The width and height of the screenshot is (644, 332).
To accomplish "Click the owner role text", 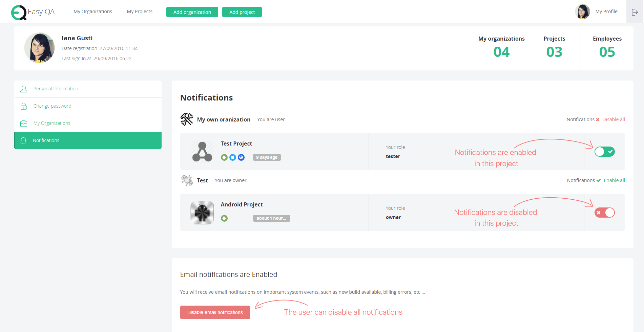I will (x=393, y=217).
